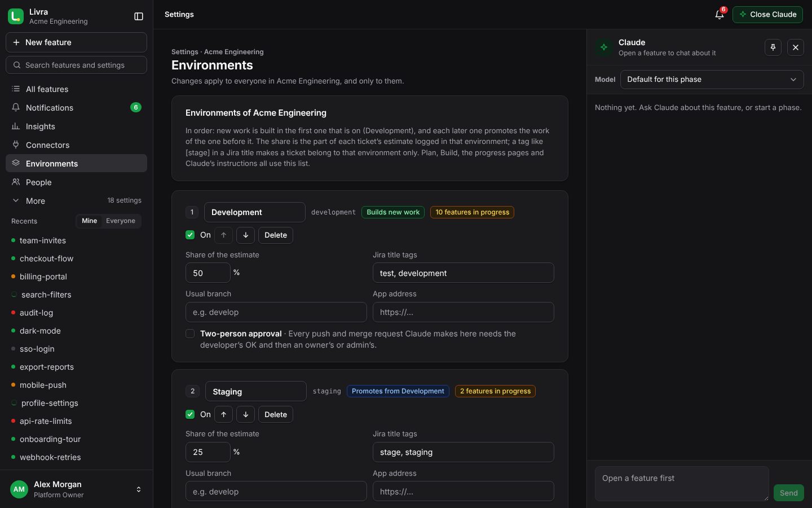This screenshot has width=812, height=508.
Task: Click the Send button
Action: (x=788, y=493)
